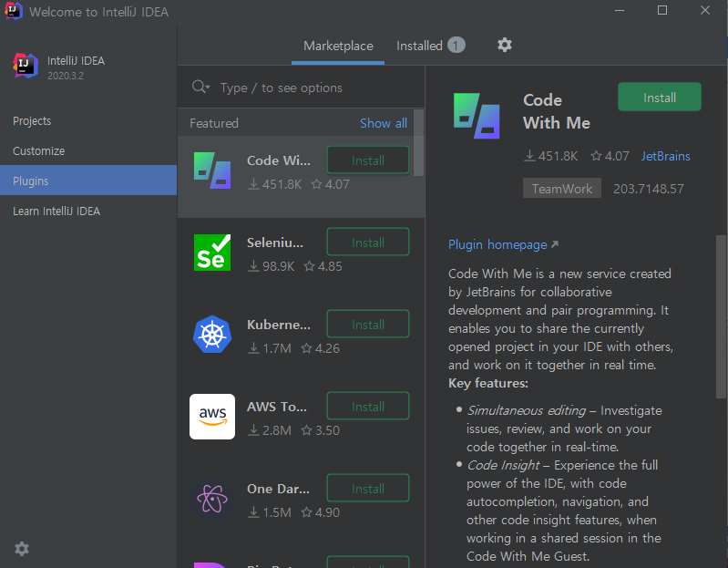This screenshot has width=728, height=568.
Task: Click the description panel scrollbar
Action: click(721, 316)
